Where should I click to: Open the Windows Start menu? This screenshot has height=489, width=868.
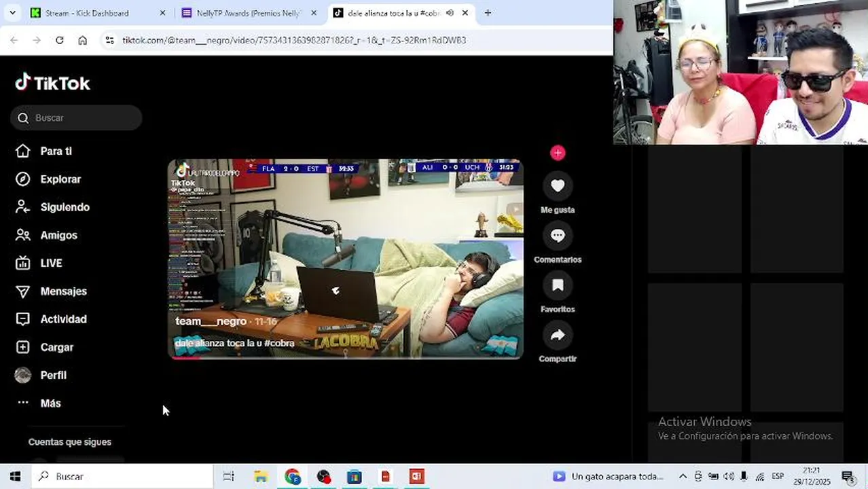click(x=15, y=476)
